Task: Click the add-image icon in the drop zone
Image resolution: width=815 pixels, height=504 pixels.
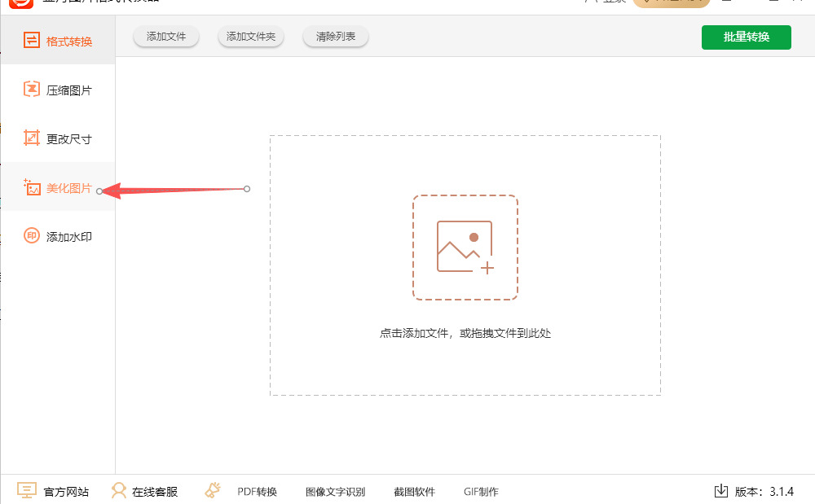Action: 465,247
